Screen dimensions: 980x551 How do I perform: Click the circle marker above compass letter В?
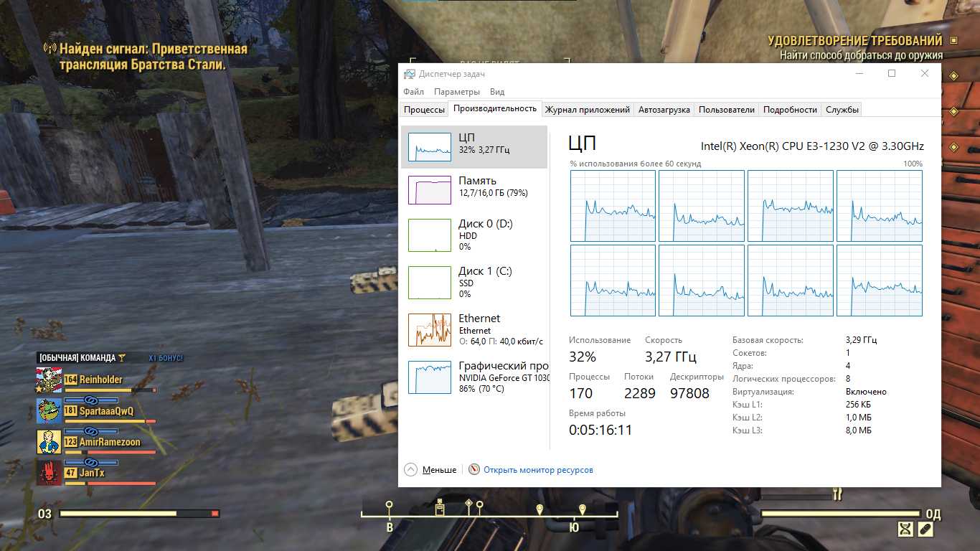(x=390, y=504)
